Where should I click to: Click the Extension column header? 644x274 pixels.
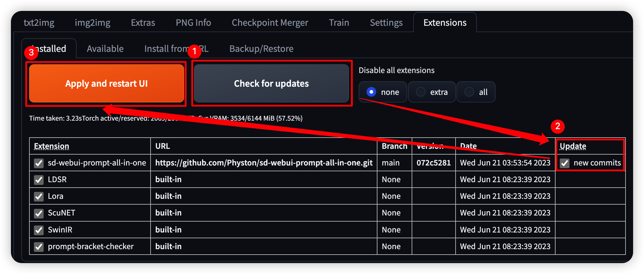(51, 146)
